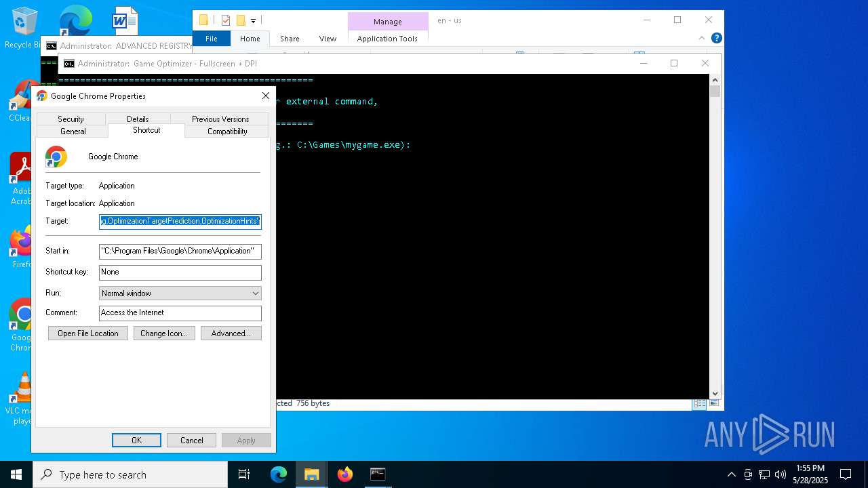Click the console scrollbar down arrow
Image resolution: width=868 pixels, height=488 pixels.
715,393
